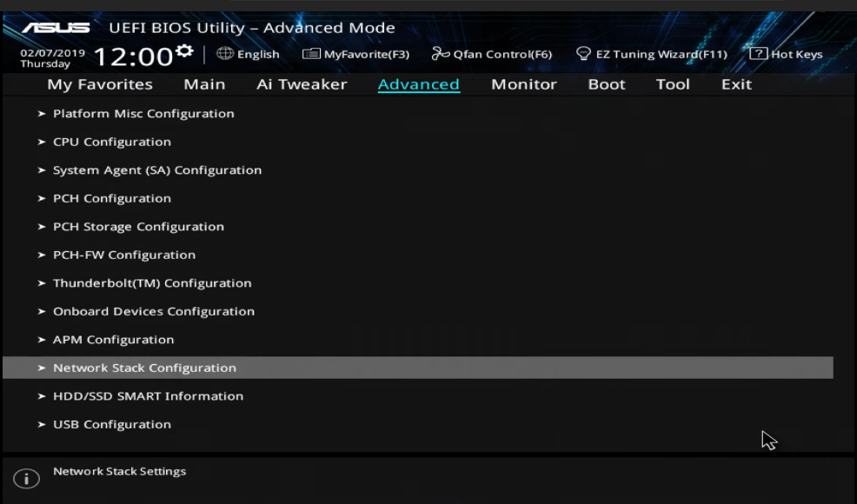Expand arrow beside PCH Storage Configuration

(x=41, y=227)
